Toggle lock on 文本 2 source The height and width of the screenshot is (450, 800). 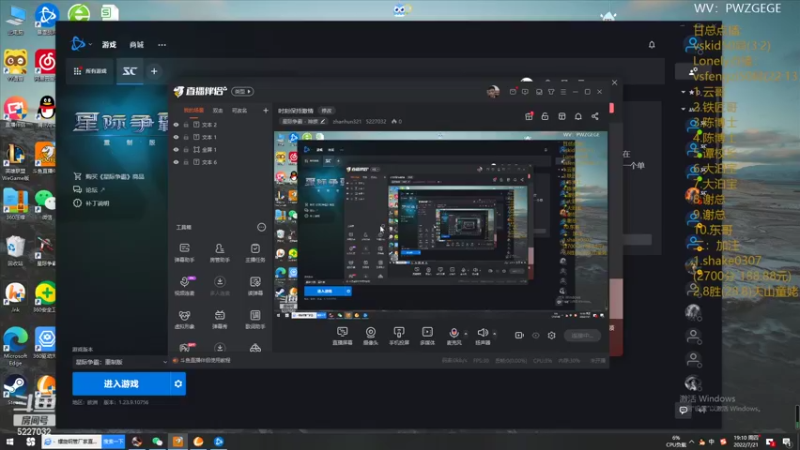tap(186, 124)
